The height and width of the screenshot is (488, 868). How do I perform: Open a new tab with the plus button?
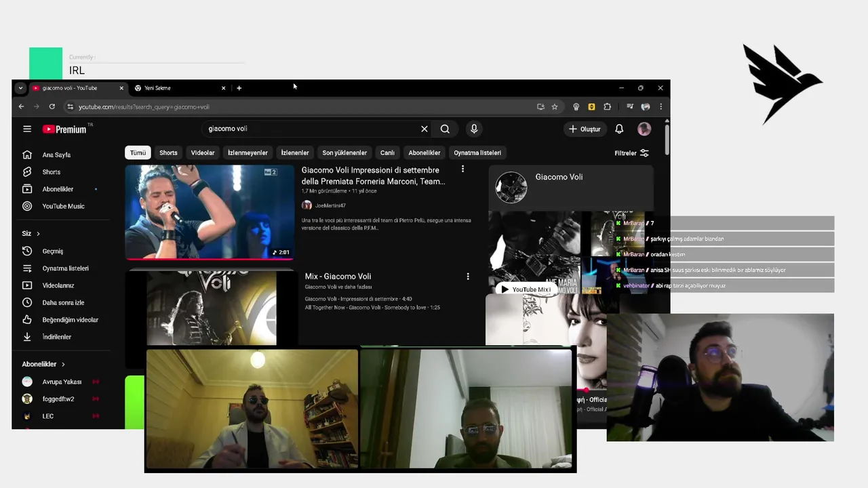click(x=239, y=88)
